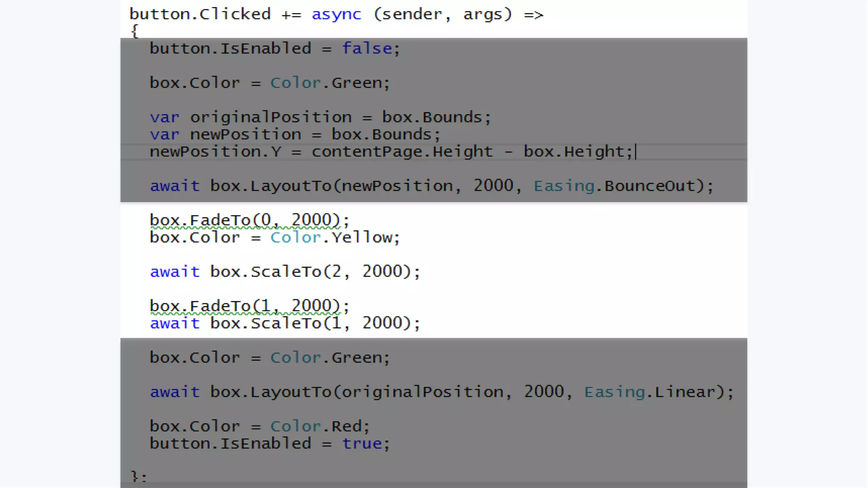Viewport: 868px width, 488px height.
Task: Click the opening curly brace of the handler
Action: tap(135, 31)
